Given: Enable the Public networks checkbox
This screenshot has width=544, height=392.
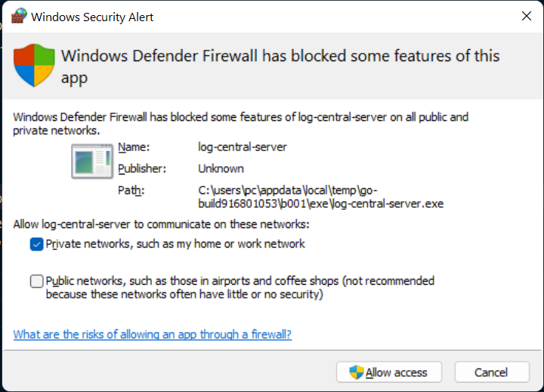Looking at the screenshot, I should tap(37, 281).
